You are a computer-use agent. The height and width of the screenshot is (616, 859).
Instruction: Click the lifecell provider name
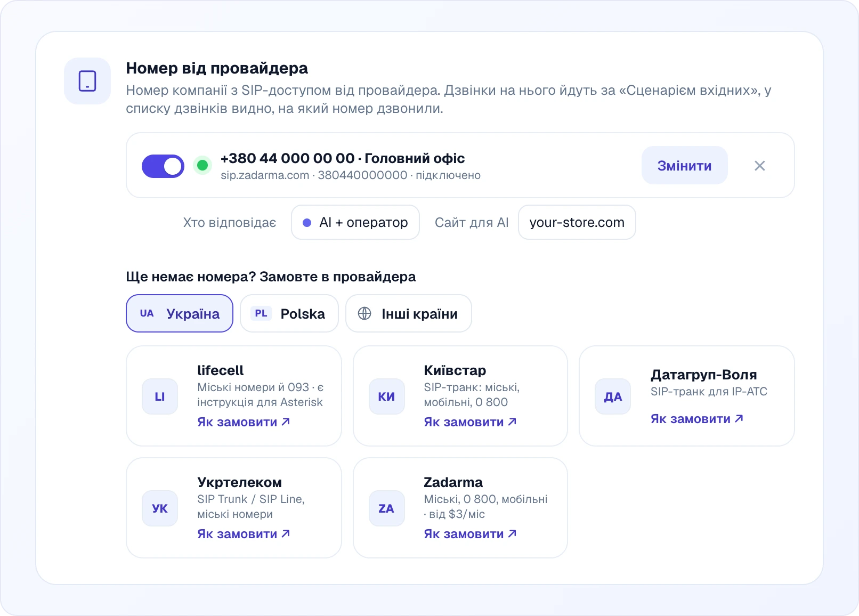(220, 370)
